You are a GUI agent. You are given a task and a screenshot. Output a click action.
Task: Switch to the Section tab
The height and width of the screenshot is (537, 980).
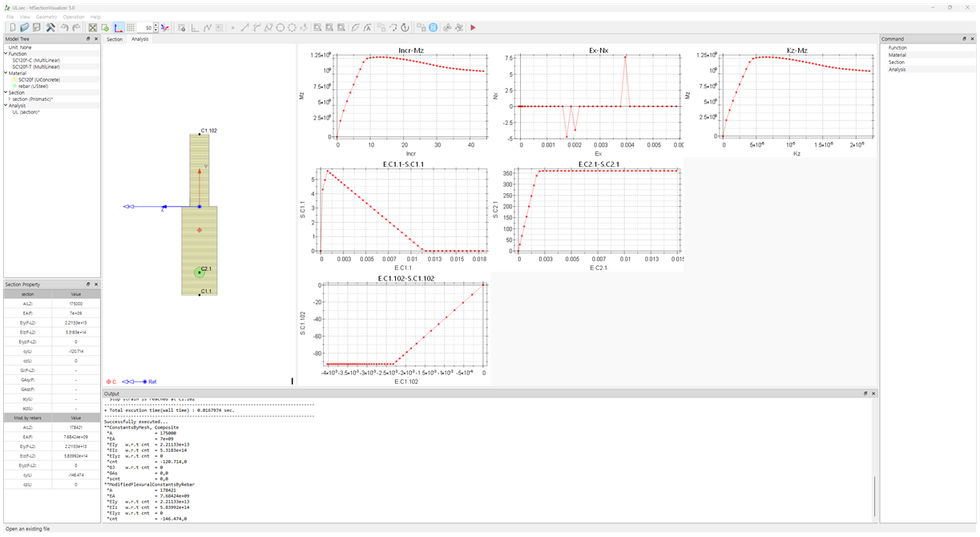[115, 39]
